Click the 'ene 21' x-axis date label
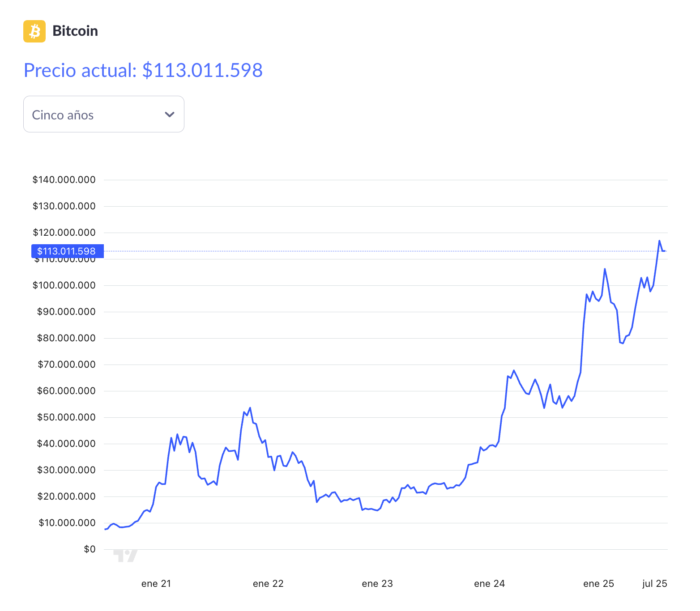The image size is (700, 611). [x=156, y=584]
